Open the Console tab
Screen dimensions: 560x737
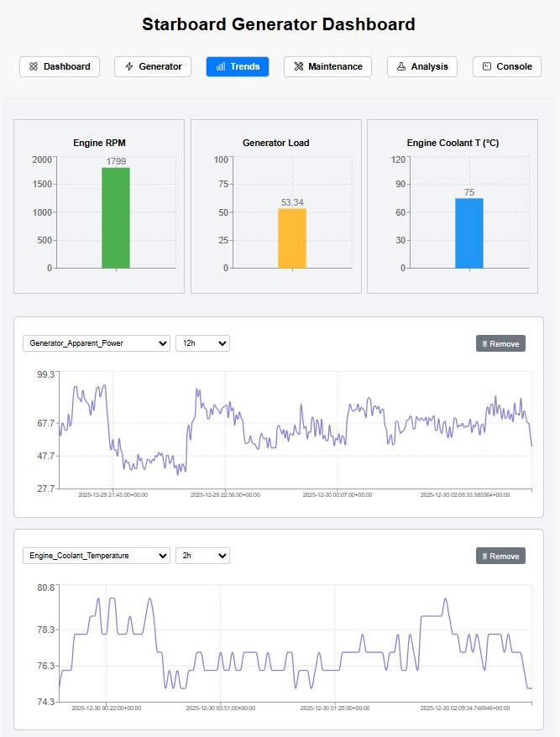tap(506, 66)
